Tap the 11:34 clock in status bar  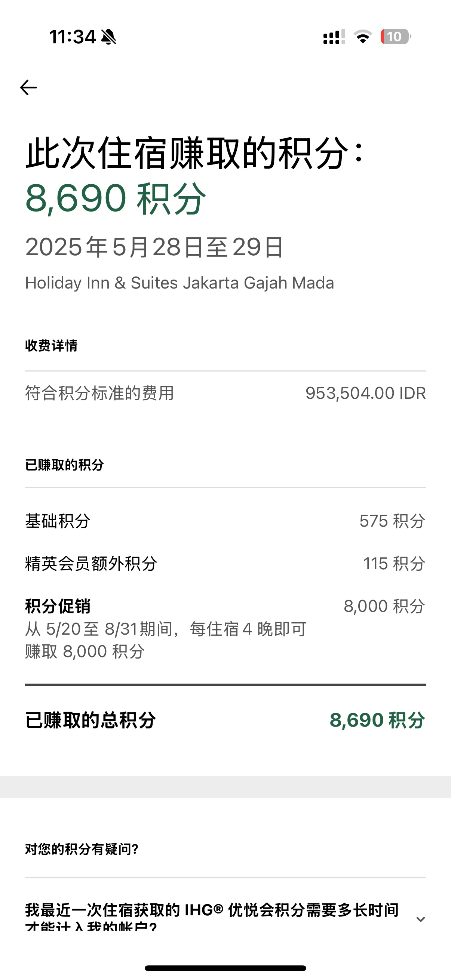72,37
